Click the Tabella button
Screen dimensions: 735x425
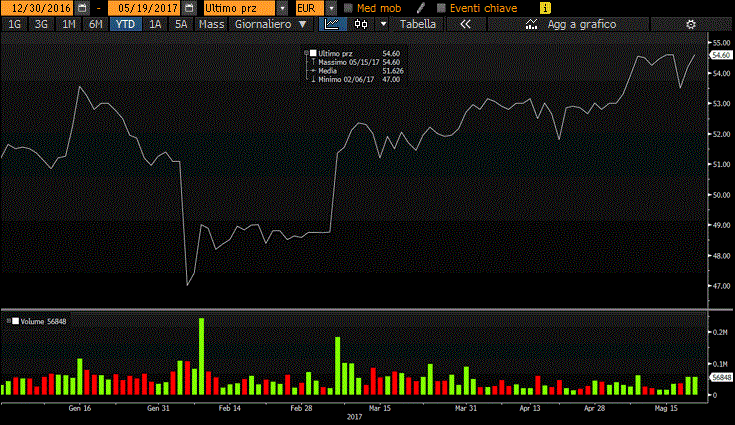click(x=418, y=23)
